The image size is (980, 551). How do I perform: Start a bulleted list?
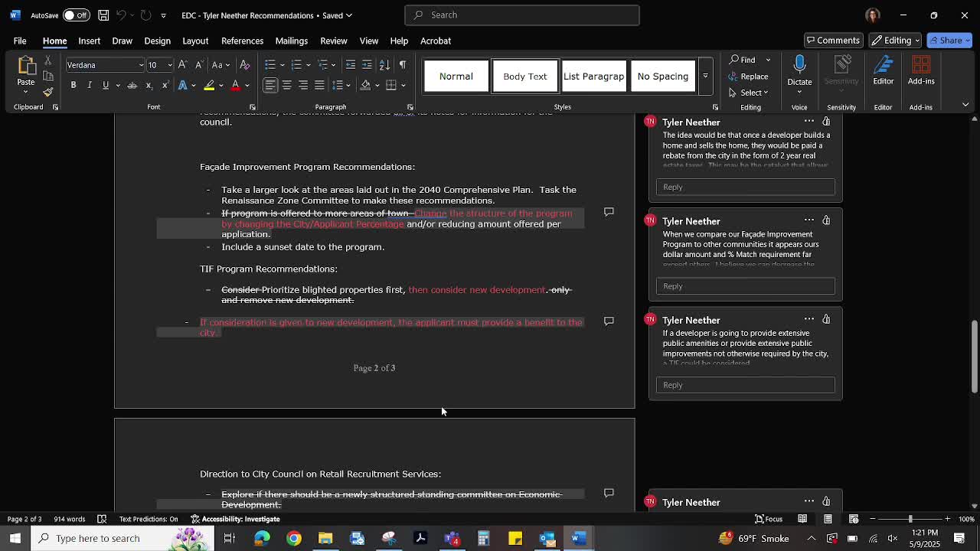[x=269, y=65]
